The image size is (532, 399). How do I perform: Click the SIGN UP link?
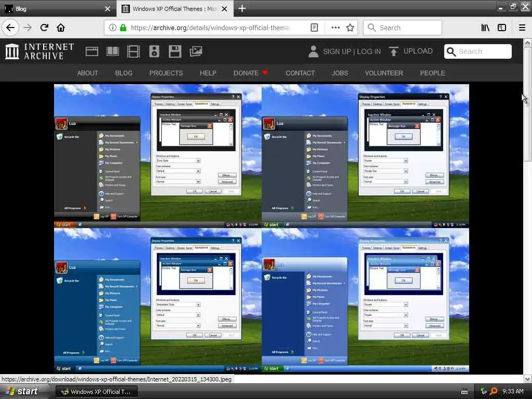click(337, 51)
